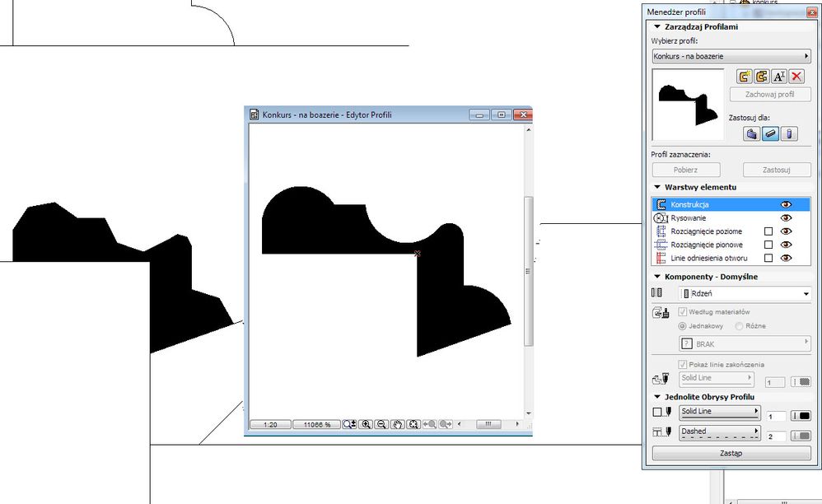Select the Rysowanie layer row
This screenshot has width=822, height=504.
click(x=731, y=218)
